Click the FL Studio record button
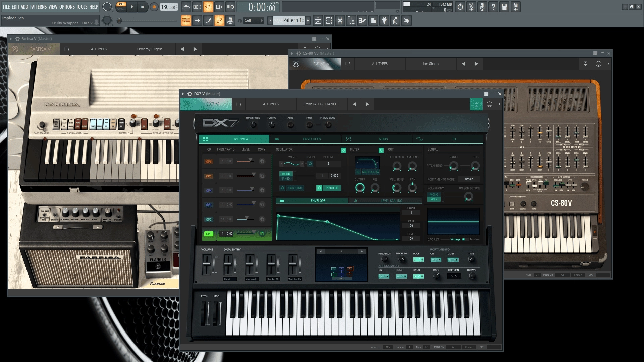Screen dimensions: 644x362 [x=154, y=7]
